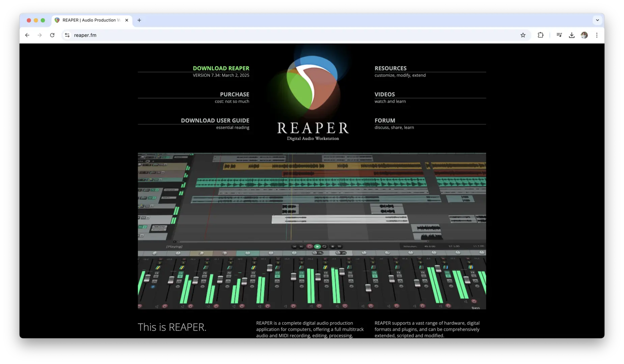Click the green fullscreen window button
The height and width of the screenshot is (364, 624).
(43, 20)
